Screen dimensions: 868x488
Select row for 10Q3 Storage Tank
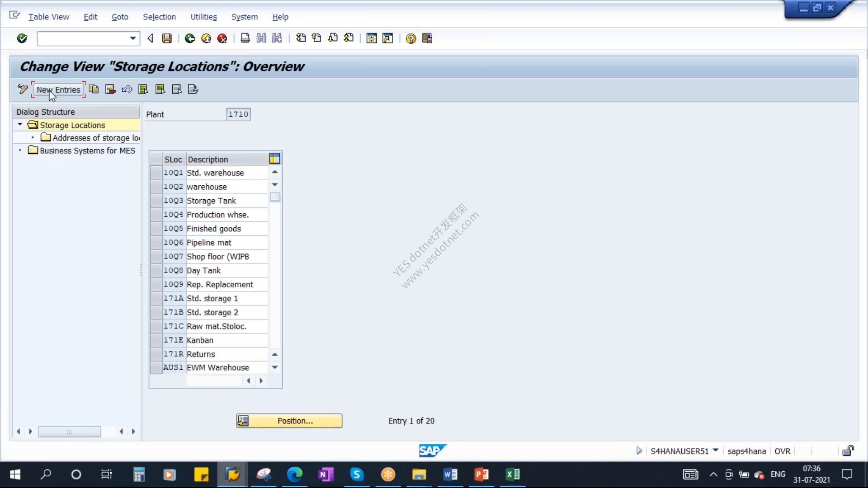tap(156, 201)
